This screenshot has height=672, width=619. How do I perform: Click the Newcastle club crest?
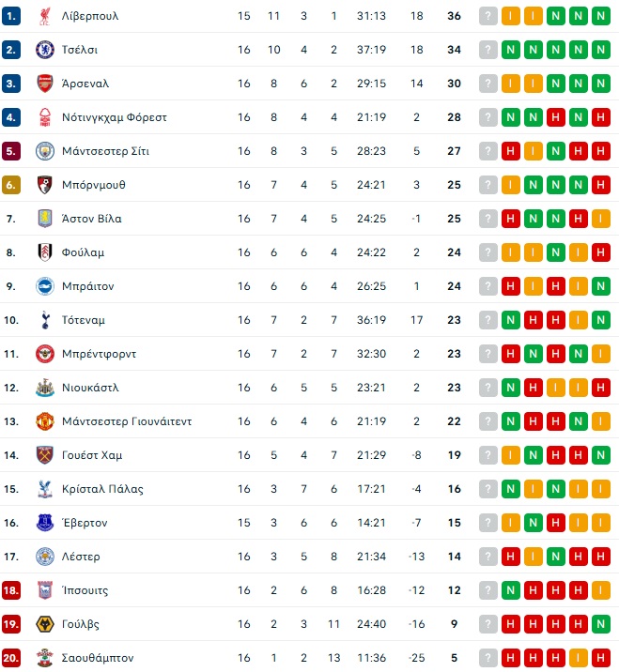[44, 388]
